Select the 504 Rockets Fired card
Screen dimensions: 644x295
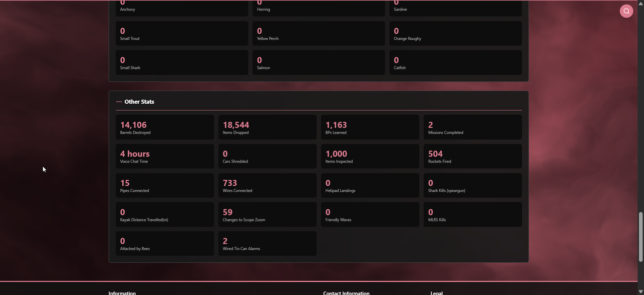point(472,156)
